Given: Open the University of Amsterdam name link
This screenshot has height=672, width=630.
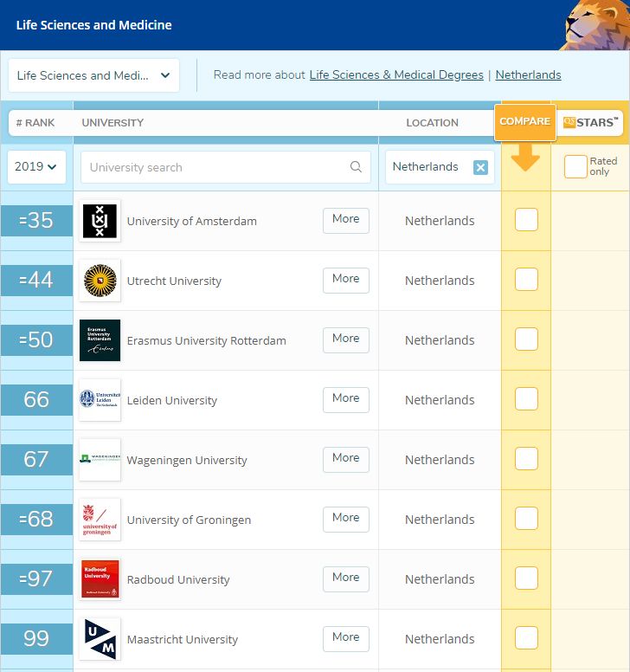Looking at the screenshot, I should click(192, 221).
